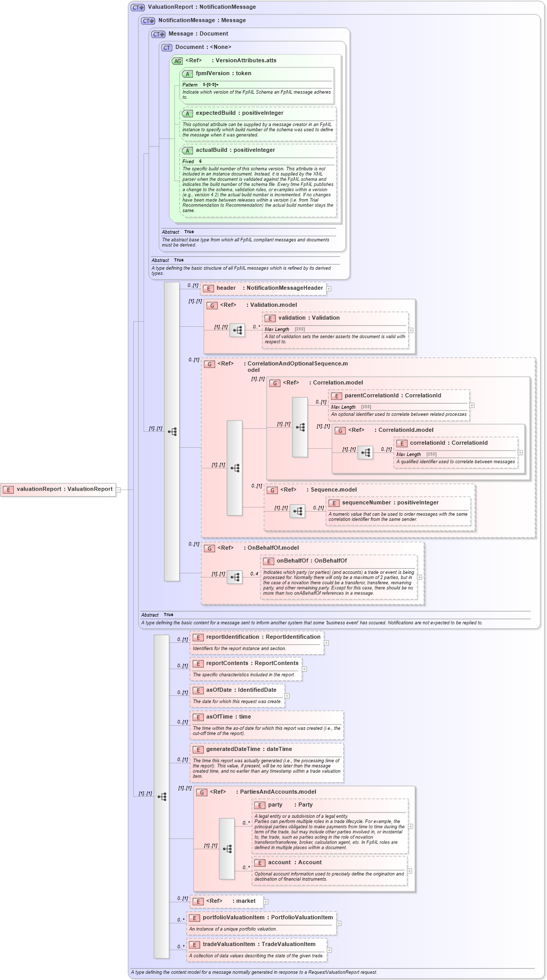Expand the portfolioValuationItem node
Screen dimensions: 547x980
point(339,923)
